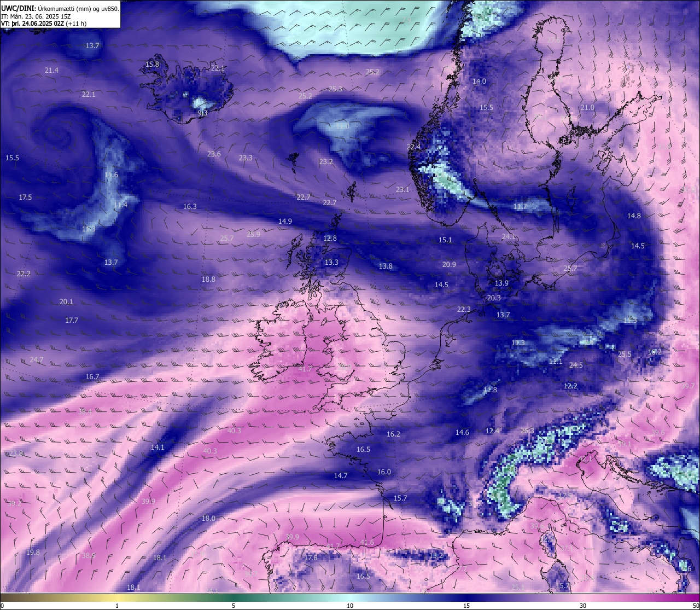The image size is (700, 610).
Task: Click the 20.3 value south of Denmark
Action: coord(494,298)
